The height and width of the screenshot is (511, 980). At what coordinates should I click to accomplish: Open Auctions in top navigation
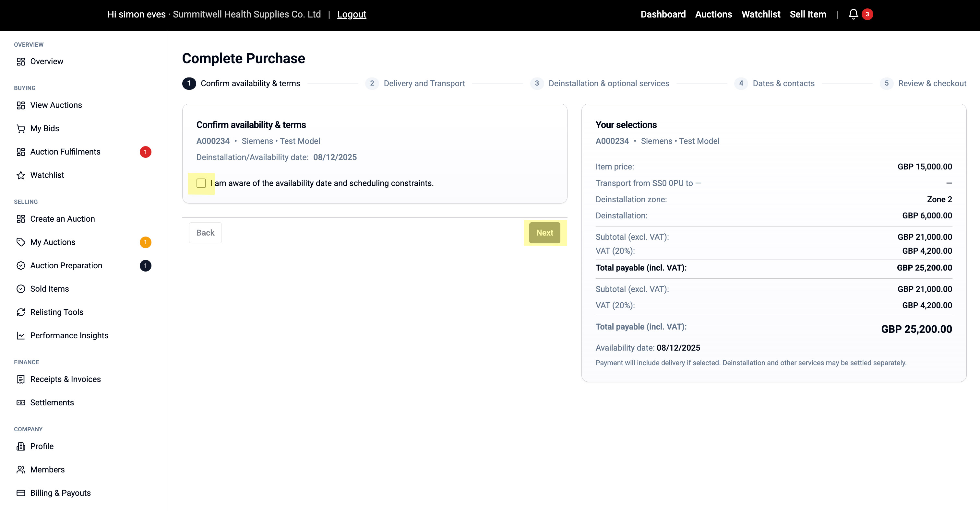(713, 15)
